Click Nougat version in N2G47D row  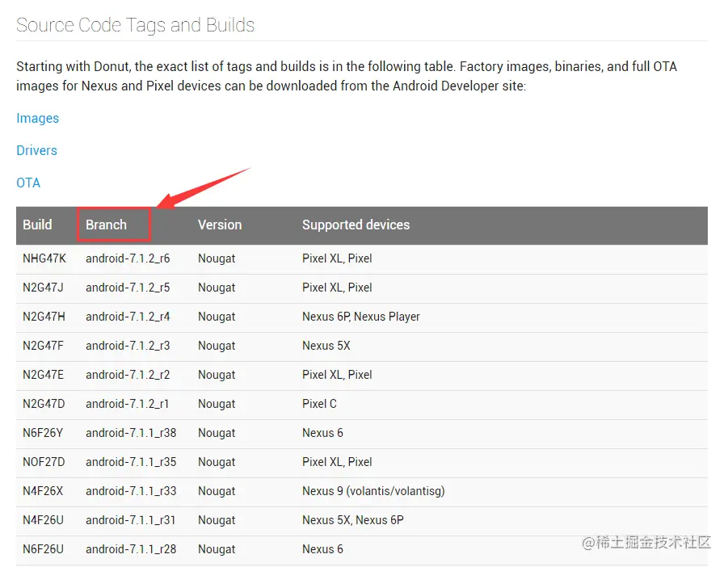pyautogui.click(x=217, y=405)
